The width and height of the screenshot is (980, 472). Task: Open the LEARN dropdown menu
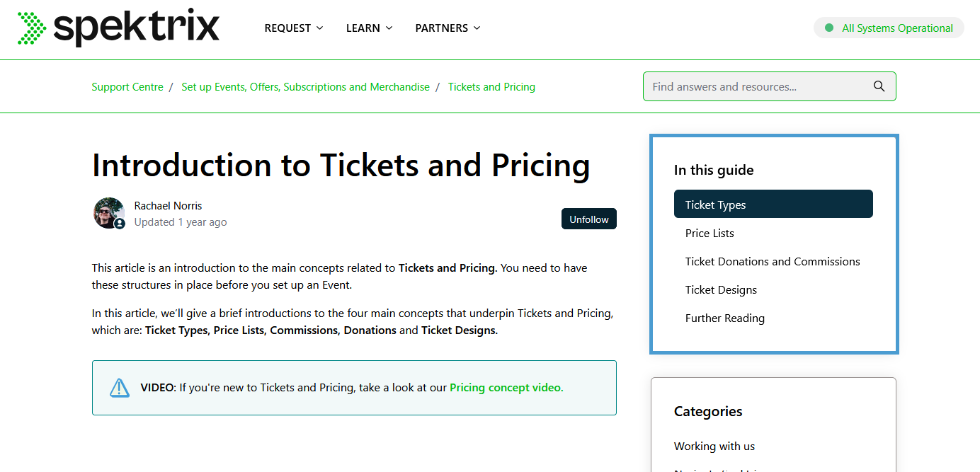[369, 28]
